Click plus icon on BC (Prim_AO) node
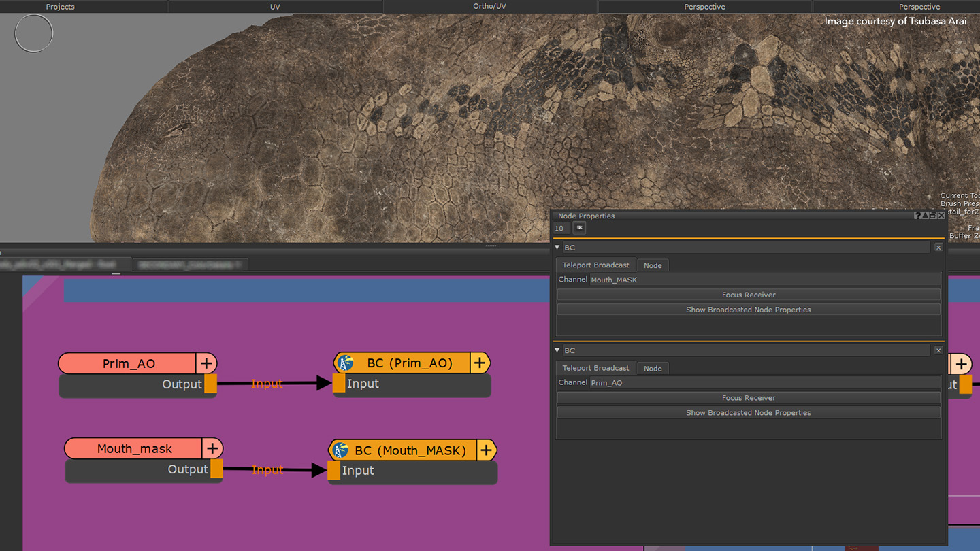This screenshot has height=551, width=980. pyautogui.click(x=480, y=363)
